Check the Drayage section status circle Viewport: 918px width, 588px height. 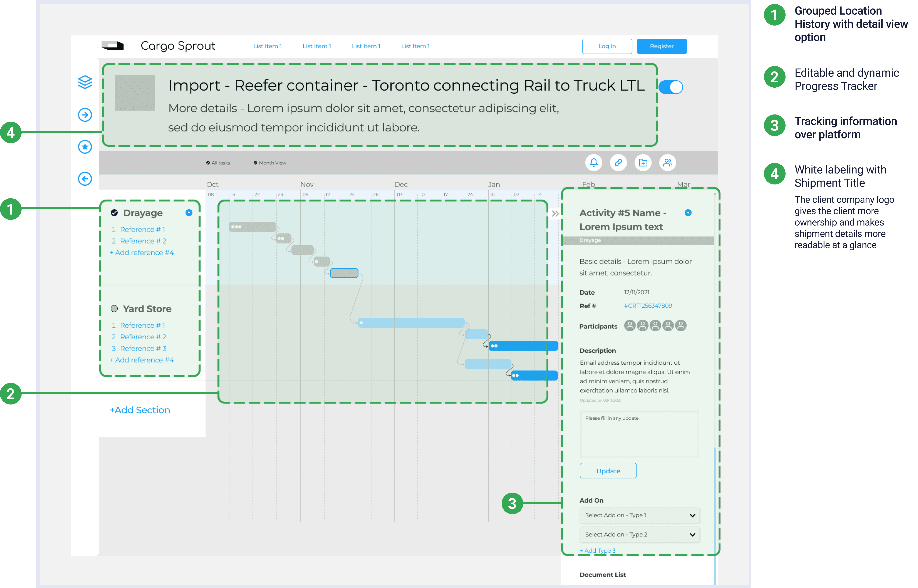pyautogui.click(x=114, y=213)
